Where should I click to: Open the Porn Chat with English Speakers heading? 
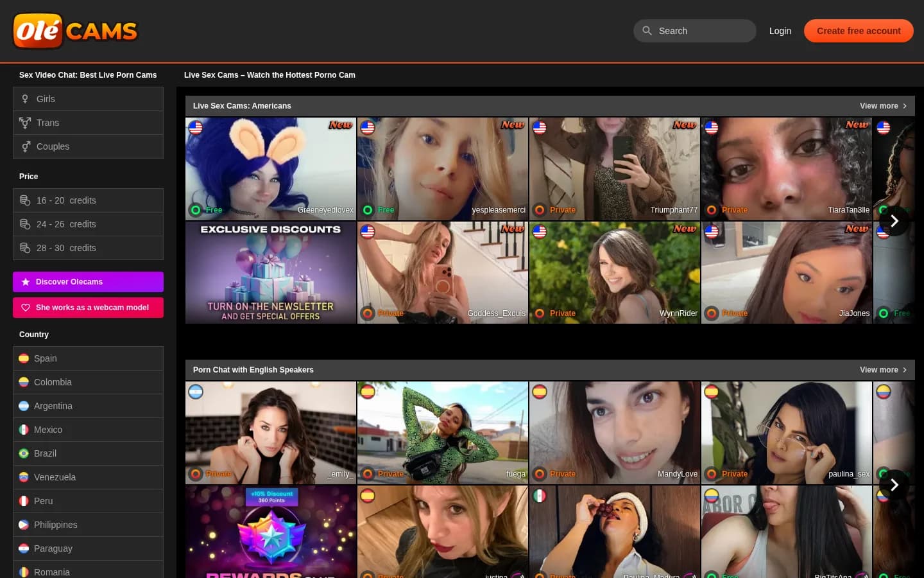coord(253,370)
